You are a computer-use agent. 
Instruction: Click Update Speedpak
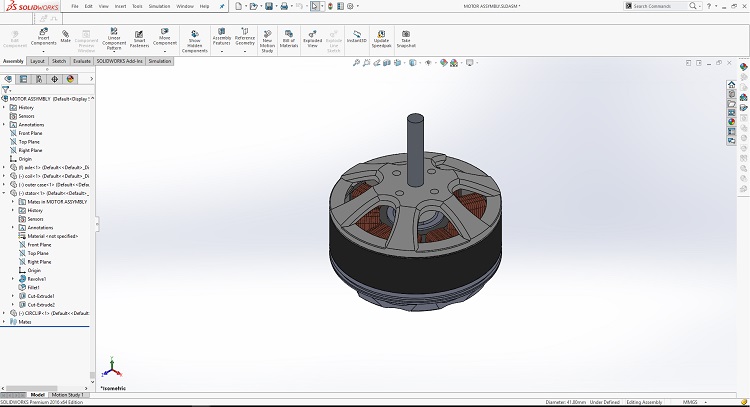(x=381, y=39)
